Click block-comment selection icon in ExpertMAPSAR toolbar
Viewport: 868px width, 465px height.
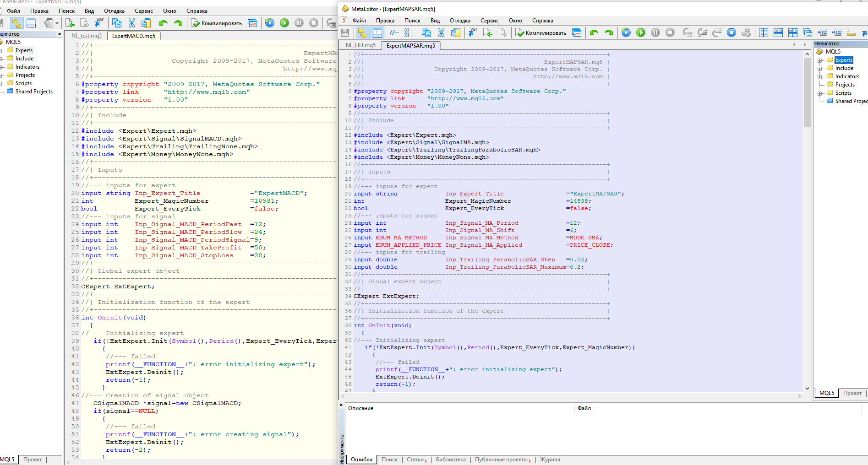pyautogui.click(x=409, y=32)
